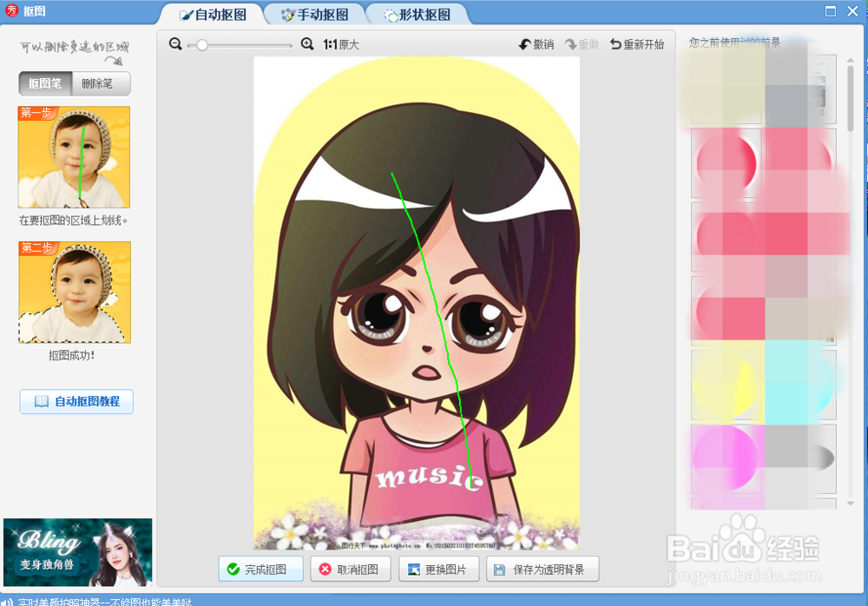This screenshot has width=868, height=606.
Task: Click the zoom in magnifier icon
Action: tap(307, 44)
